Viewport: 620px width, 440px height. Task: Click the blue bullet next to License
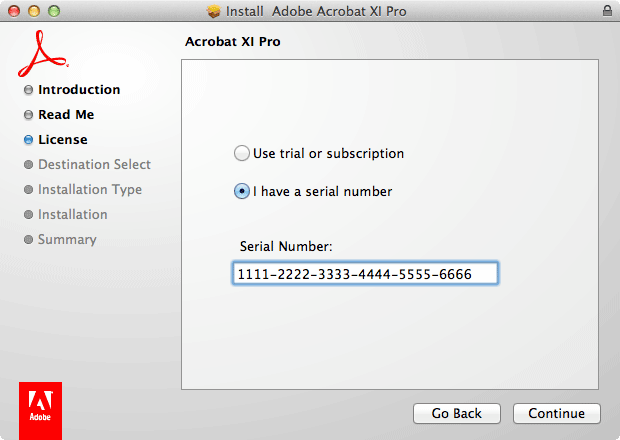(x=28, y=140)
